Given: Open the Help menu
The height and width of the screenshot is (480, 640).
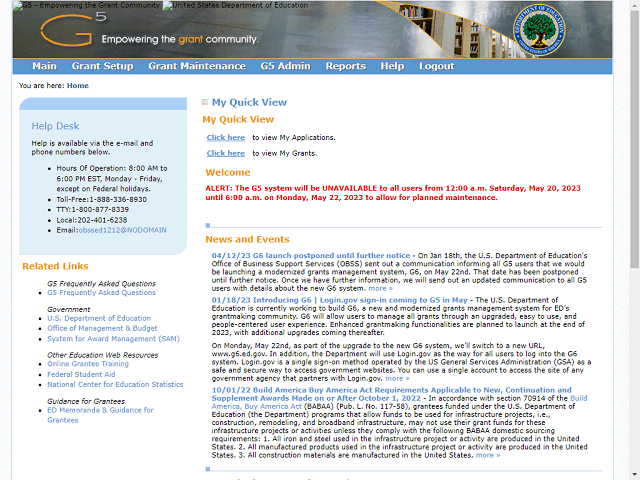Looking at the screenshot, I should point(392,66).
